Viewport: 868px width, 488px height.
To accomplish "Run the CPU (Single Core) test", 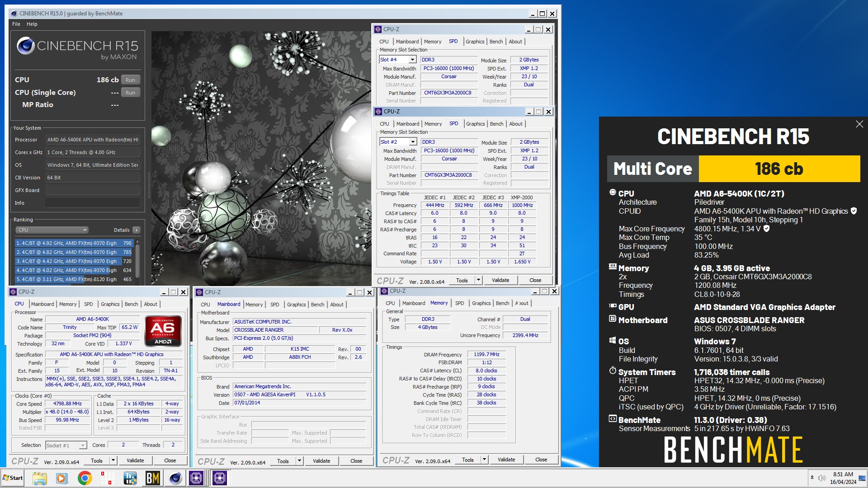I will [x=130, y=93].
